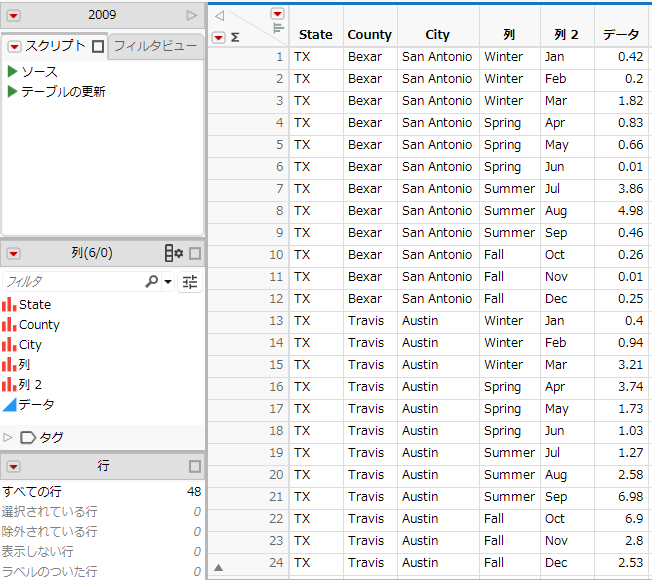652x580 pixels.
Task: Click the Dec cell in row 12
Action: 568,299
